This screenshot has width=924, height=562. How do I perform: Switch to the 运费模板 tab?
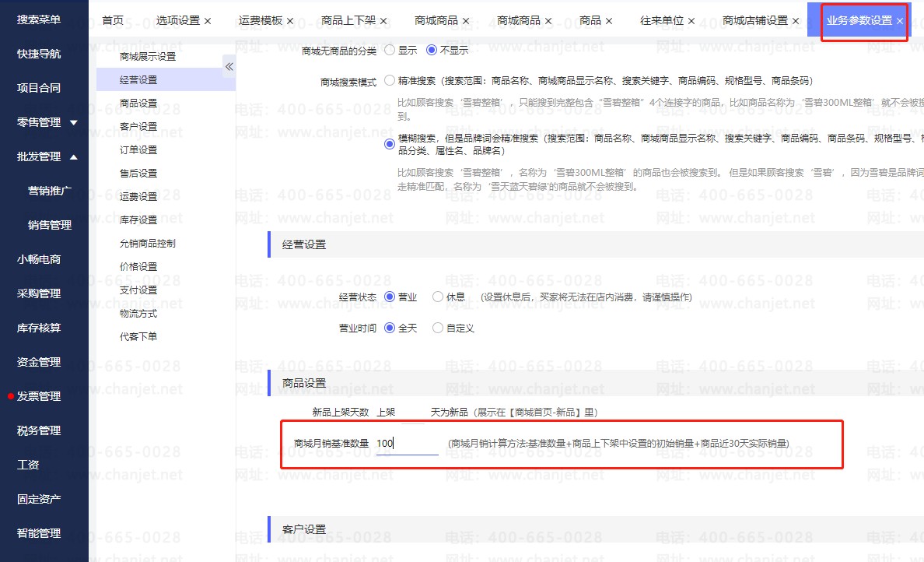point(261,21)
